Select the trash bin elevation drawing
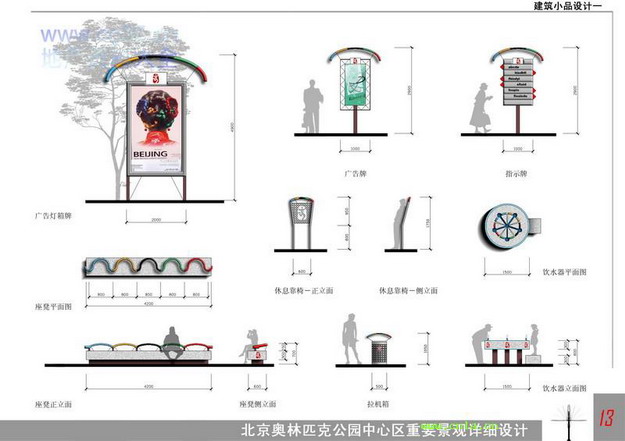Image resolution: width=625 pixels, height=441 pixels. point(379,348)
